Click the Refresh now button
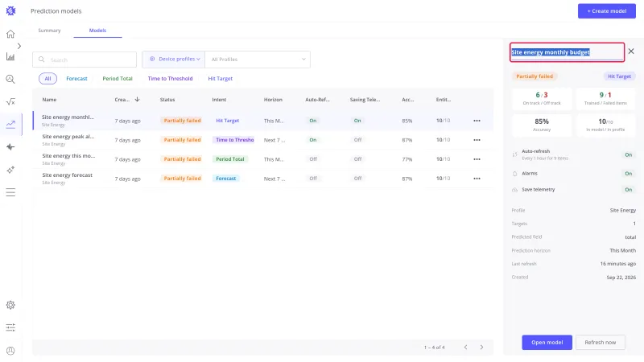This screenshot has width=644, height=362. (x=600, y=343)
